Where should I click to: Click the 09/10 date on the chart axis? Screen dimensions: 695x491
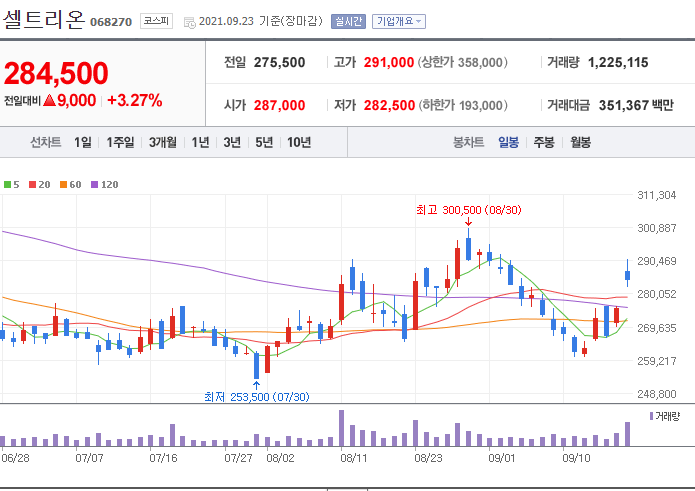(x=576, y=458)
